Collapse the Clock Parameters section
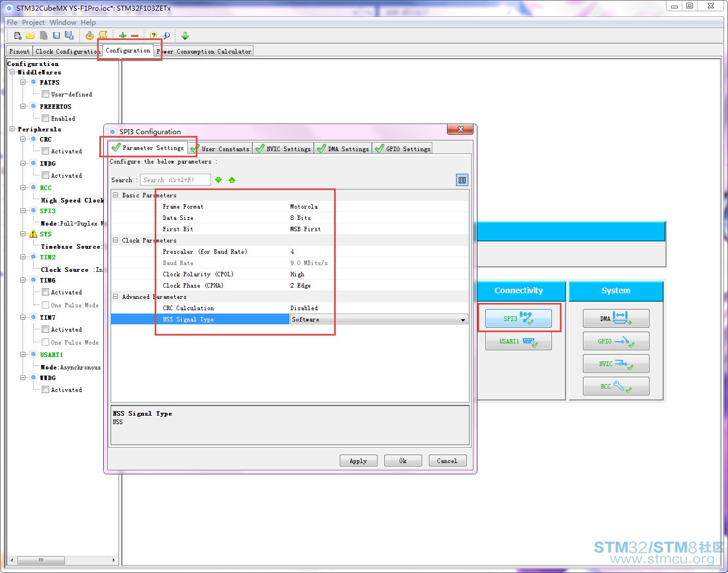The image size is (728, 573). pos(116,240)
